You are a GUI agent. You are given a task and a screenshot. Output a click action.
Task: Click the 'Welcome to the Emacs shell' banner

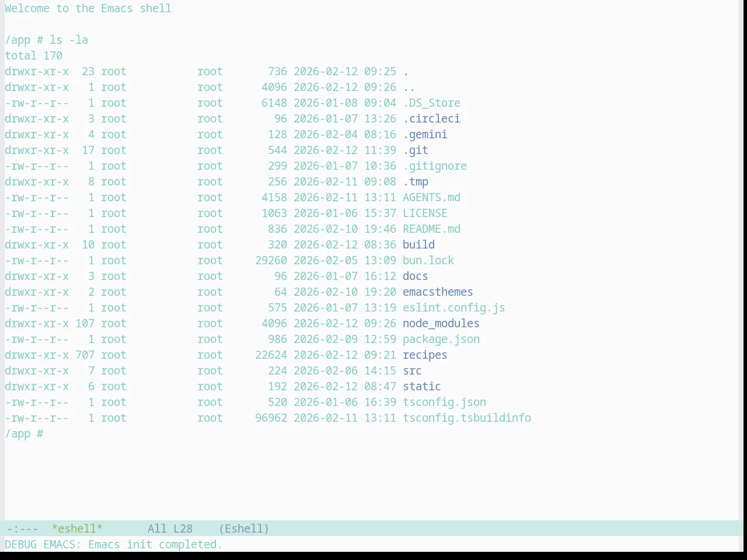click(88, 9)
